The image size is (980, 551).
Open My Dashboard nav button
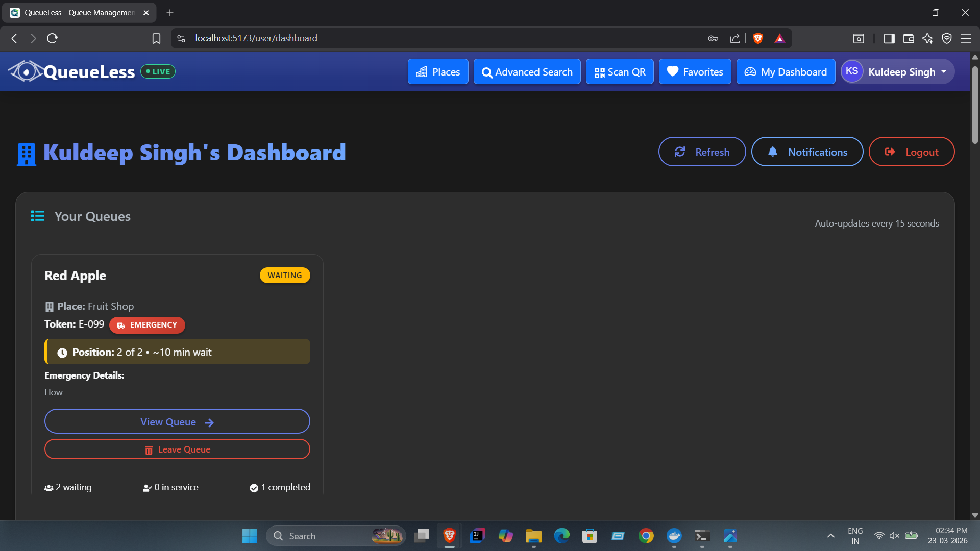click(x=786, y=72)
